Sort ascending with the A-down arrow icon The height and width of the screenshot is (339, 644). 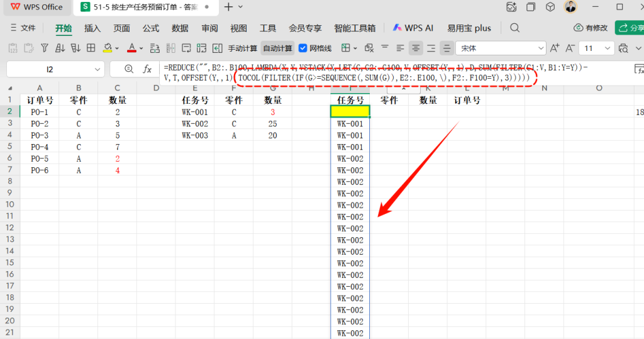[60, 48]
